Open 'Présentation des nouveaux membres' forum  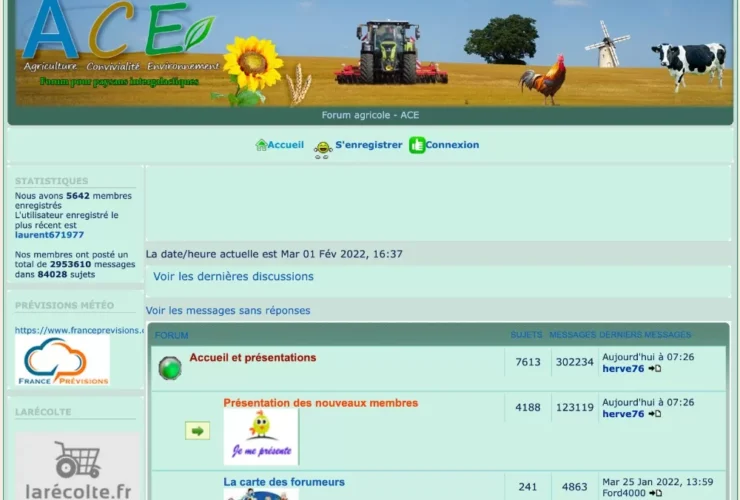tap(321, 403)
